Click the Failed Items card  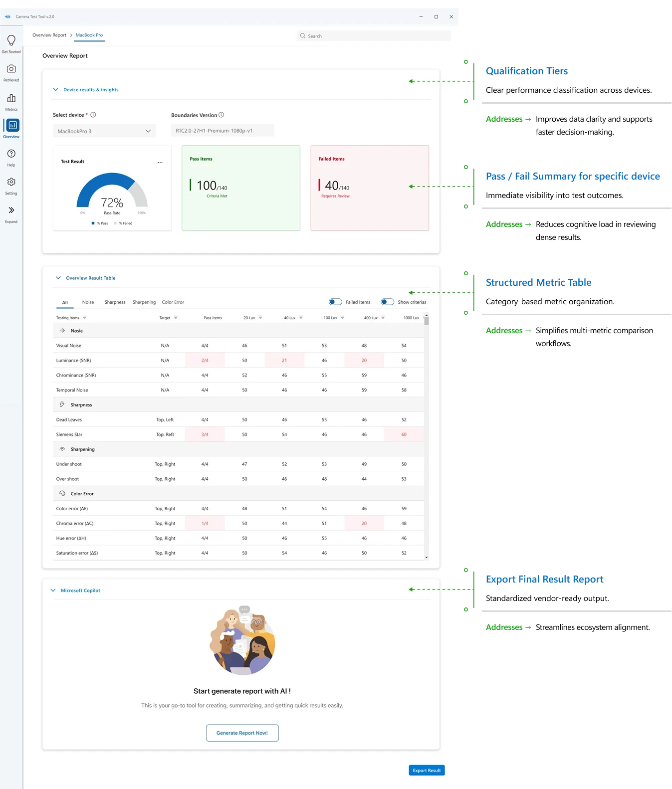click(x=370, y=188)
